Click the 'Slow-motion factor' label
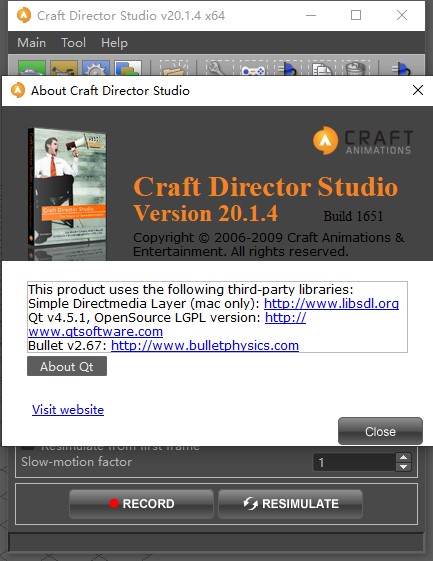 [77, 462]
